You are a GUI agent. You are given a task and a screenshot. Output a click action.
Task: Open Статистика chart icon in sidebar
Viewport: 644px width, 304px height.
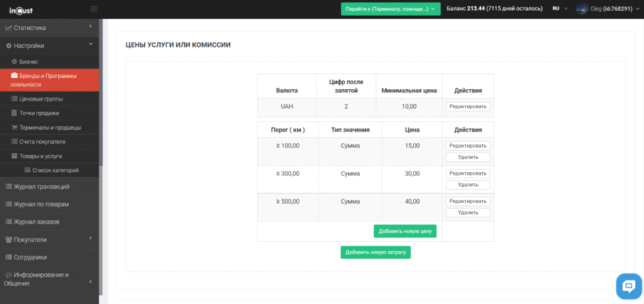pos(9,28)
